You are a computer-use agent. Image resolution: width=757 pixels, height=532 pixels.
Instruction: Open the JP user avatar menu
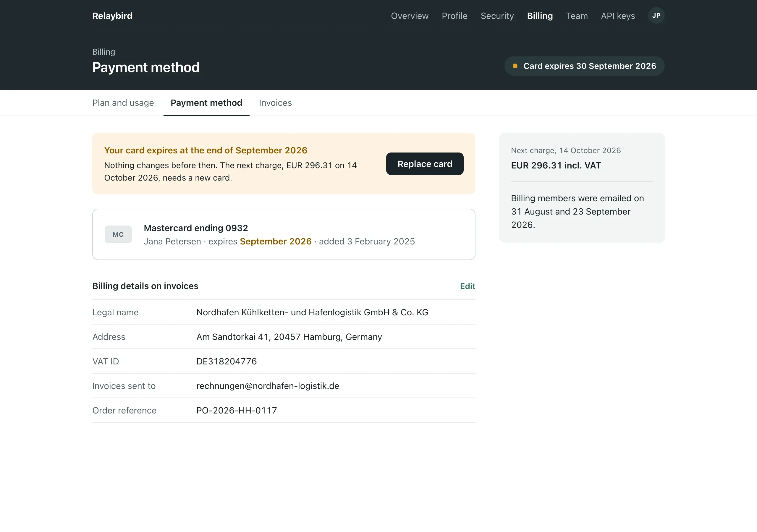pyautogui.click(x=656, y=15)
